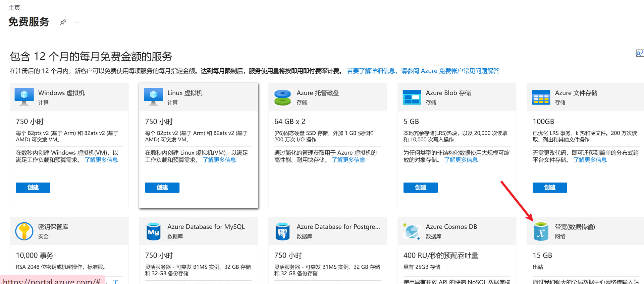The height and width of the screenshot is (284, 644).
Task: Click the heading 包含 12 个月的每月免费金额的服务
Action: [91, 57]
